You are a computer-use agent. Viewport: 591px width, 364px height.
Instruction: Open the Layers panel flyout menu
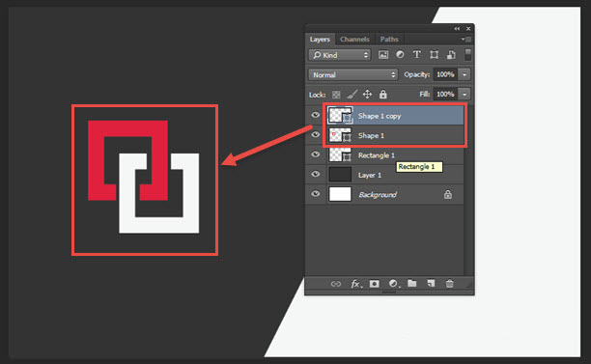(x=466, y=40)
